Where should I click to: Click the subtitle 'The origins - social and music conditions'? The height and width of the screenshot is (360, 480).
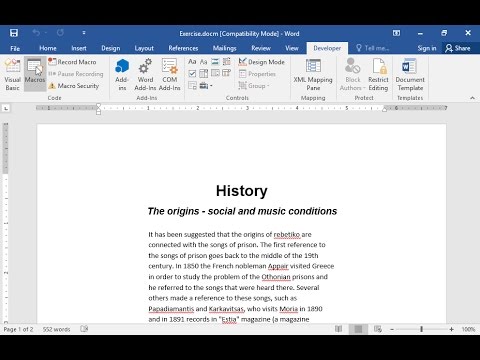(x=242, y=211)
